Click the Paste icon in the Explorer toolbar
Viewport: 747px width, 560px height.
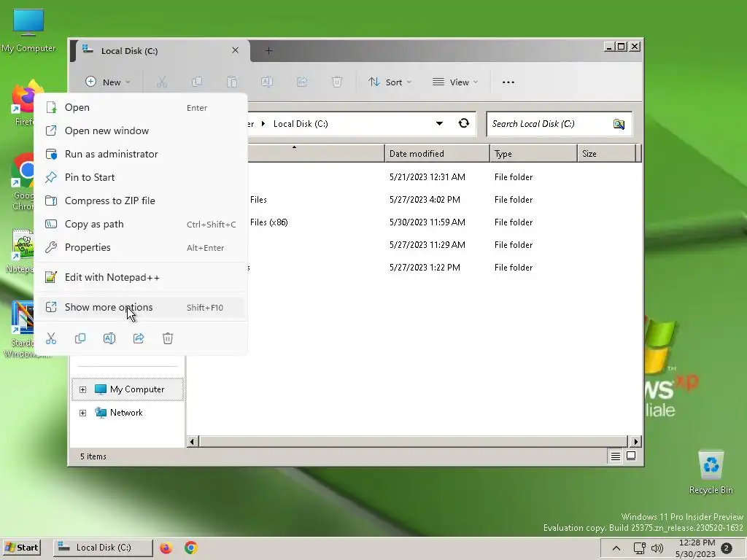[x=232, y=82]
